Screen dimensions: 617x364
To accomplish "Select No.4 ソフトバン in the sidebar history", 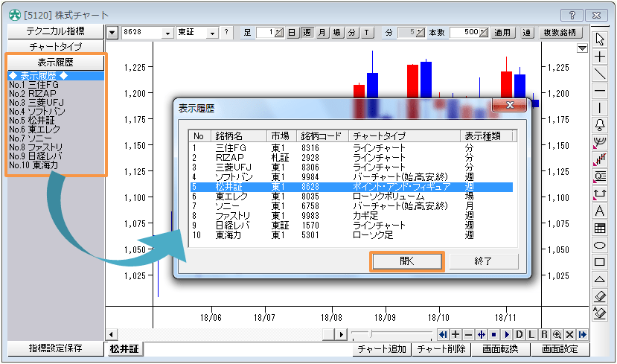I will [37, 112].
